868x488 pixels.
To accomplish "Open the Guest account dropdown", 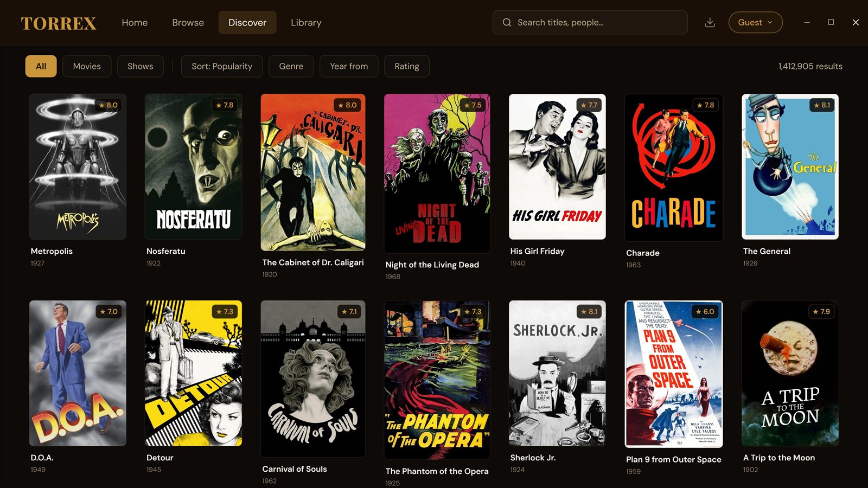I will (x=755, y=22).
